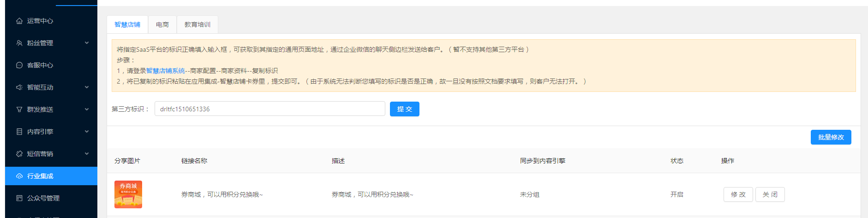Viewport: 868px width, 218px height.
Task: Click the 运营中心 home icon
Action: tap(19, 21)
